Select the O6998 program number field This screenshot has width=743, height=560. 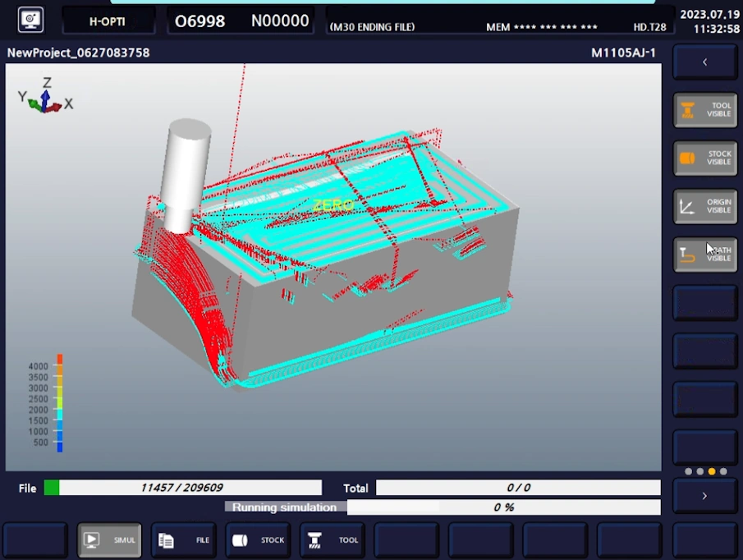click(x=200, y=21)
